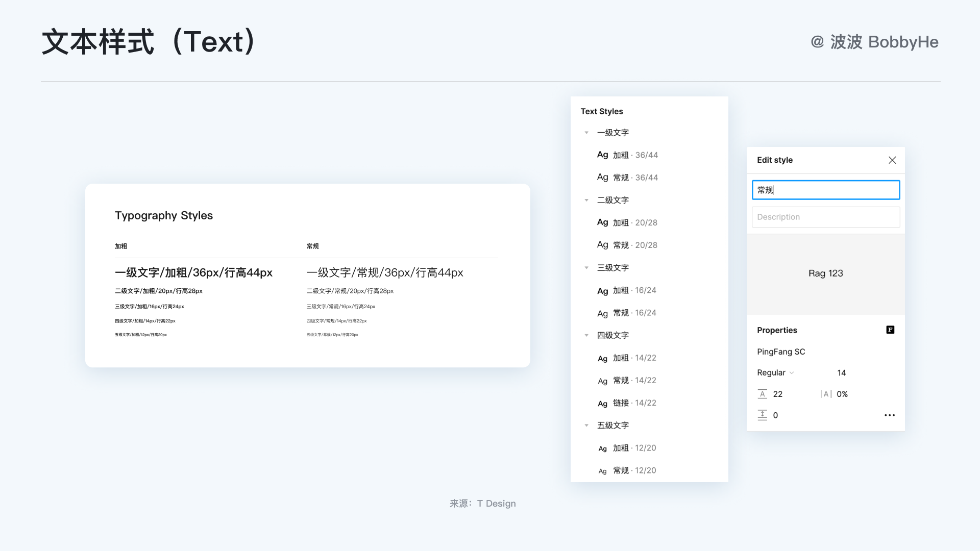This screenshot has height=551, width=980.
Task: Collapse the 一级文字 style group
Action: pyautogui.click(x=586, y=133)
